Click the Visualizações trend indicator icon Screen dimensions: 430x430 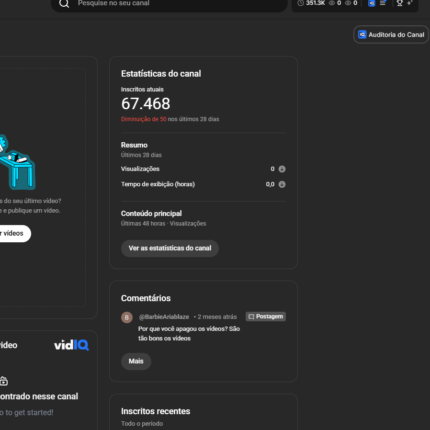coord(282,169)
